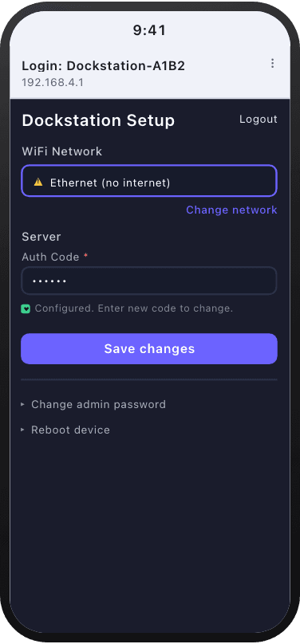Select the 192.168.4.1 address text
Image resolution: width=300 pixels, height=644 pixels.
53,83
